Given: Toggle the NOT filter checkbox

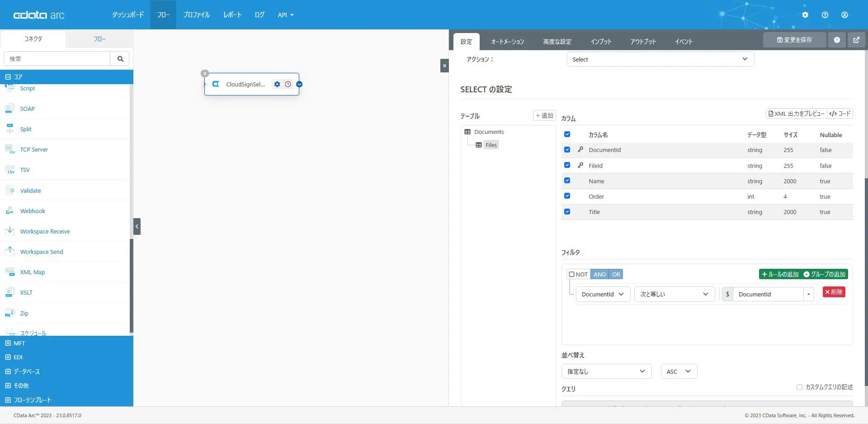Looking at the screenshot, I should point(572,274).
